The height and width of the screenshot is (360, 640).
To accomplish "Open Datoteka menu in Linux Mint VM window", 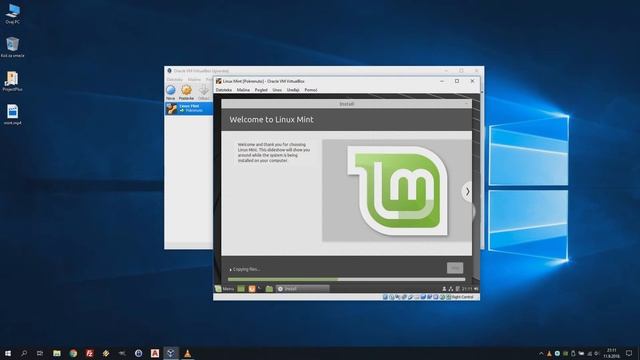I will [224, 90].
